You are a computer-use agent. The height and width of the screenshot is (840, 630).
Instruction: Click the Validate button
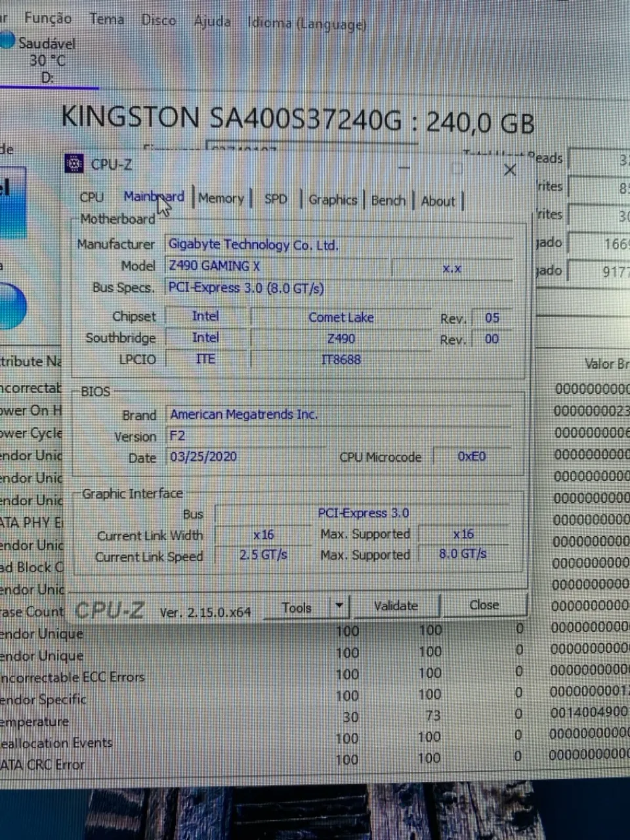point(396,606)
